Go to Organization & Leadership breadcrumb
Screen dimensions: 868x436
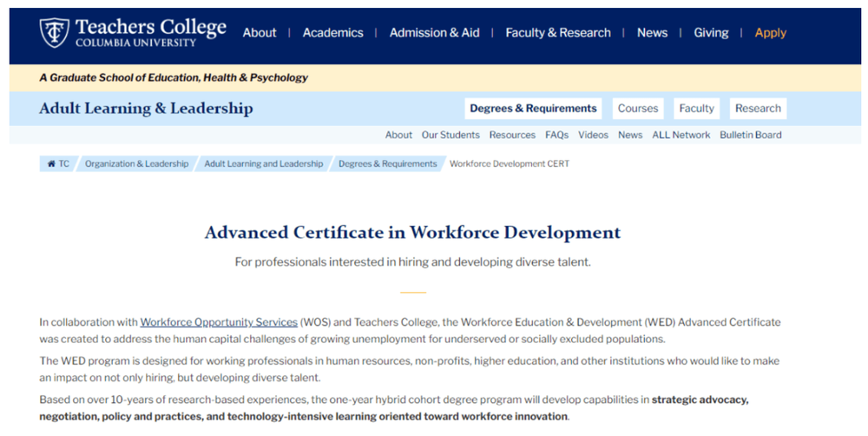tap(136, 163)
